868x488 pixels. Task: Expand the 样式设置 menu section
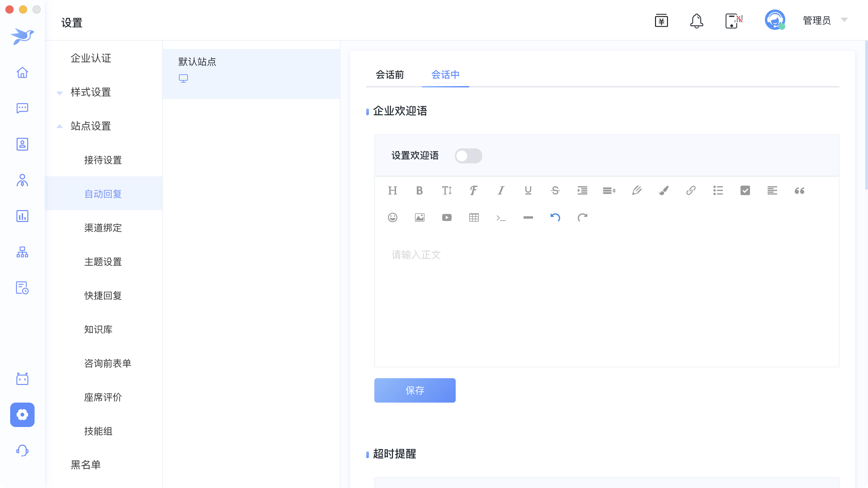[x=91, y=92]
